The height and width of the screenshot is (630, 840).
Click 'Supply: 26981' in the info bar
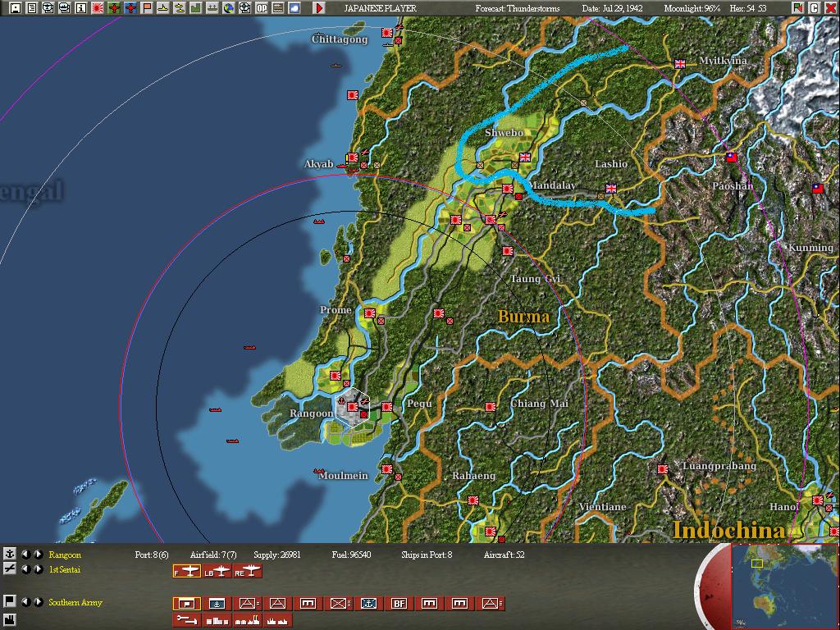click(x=277, y=555)
